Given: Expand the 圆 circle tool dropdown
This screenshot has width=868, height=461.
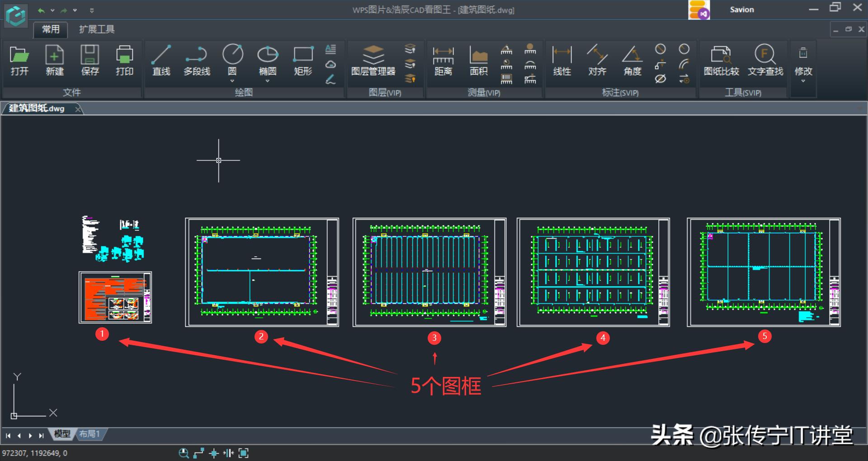Looking at the screenshot, I should click(x=232, y=80).
